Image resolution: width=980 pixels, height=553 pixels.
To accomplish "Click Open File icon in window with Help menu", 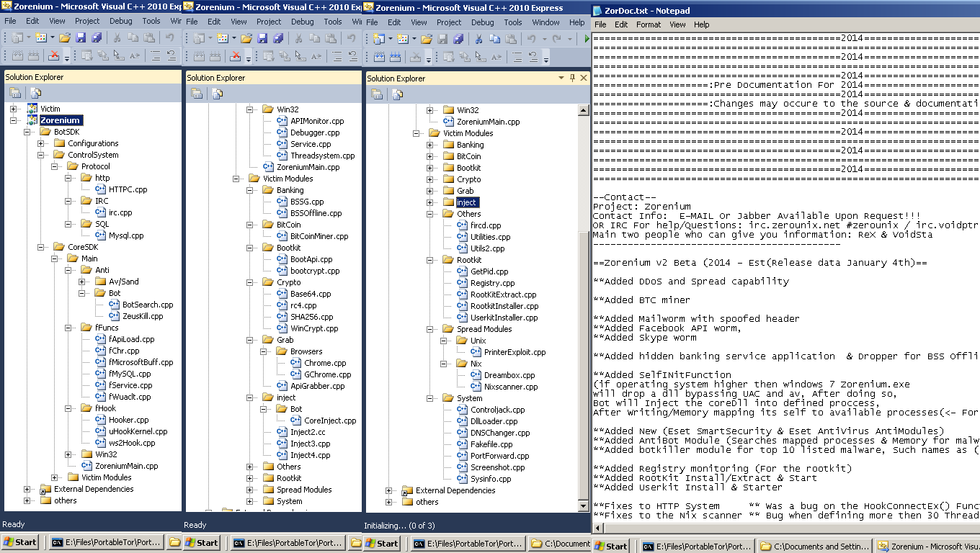I will pyautogui.click(x=428, y=38).
